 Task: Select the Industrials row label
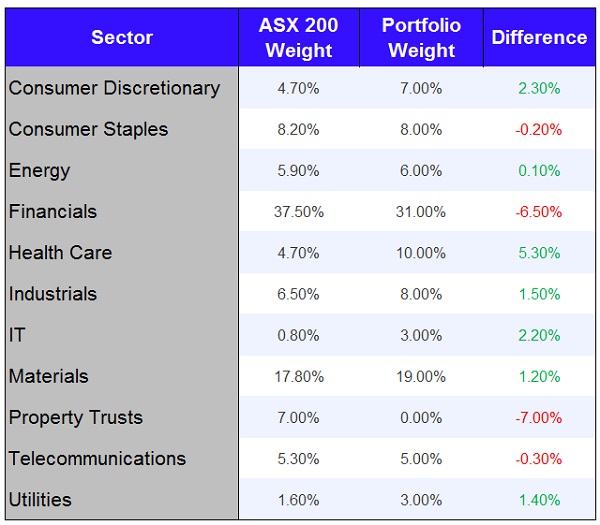click(53, 294)
